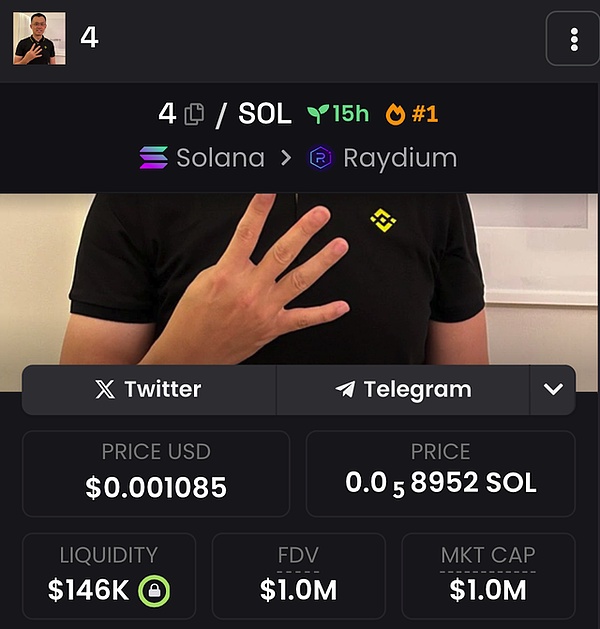The height and width of the screenshot is (629, 600).
Task: Click the orange flame trending icon
Action: pos(395,114)
